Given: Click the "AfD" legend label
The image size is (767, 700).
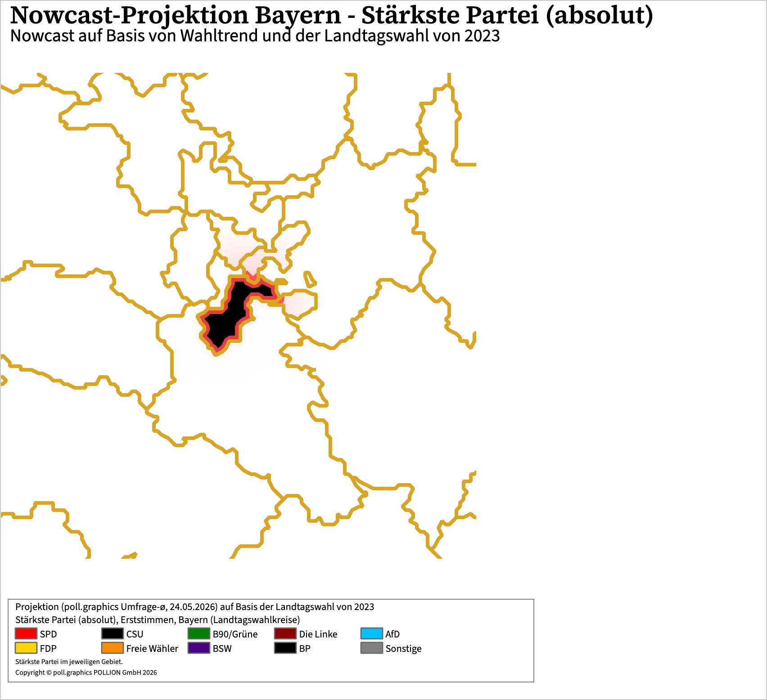Looking at the screenshot, I should tap(393, 634).
